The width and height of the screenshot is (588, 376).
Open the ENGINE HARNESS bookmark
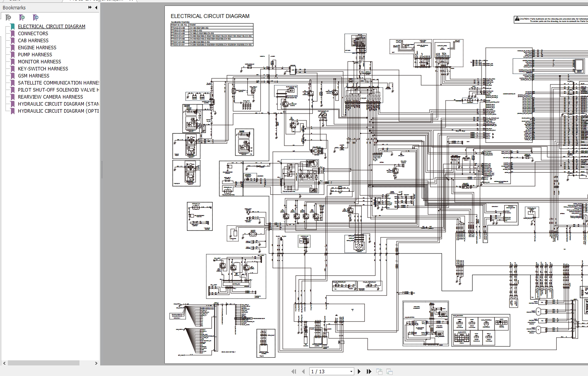point(37,48)
